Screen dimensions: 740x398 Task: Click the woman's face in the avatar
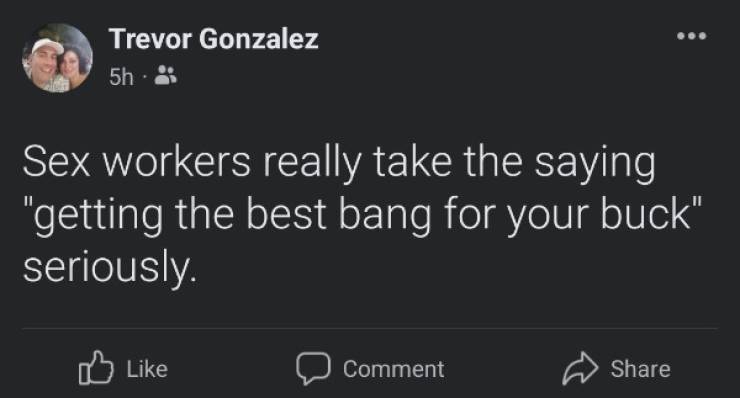pos(72,65)
